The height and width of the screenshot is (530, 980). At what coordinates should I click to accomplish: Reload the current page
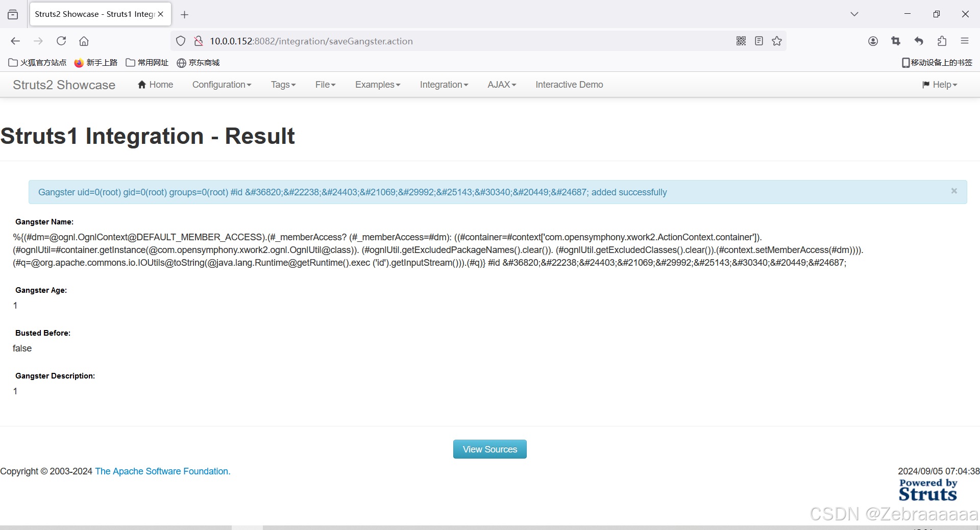click(x=61, y=41)
